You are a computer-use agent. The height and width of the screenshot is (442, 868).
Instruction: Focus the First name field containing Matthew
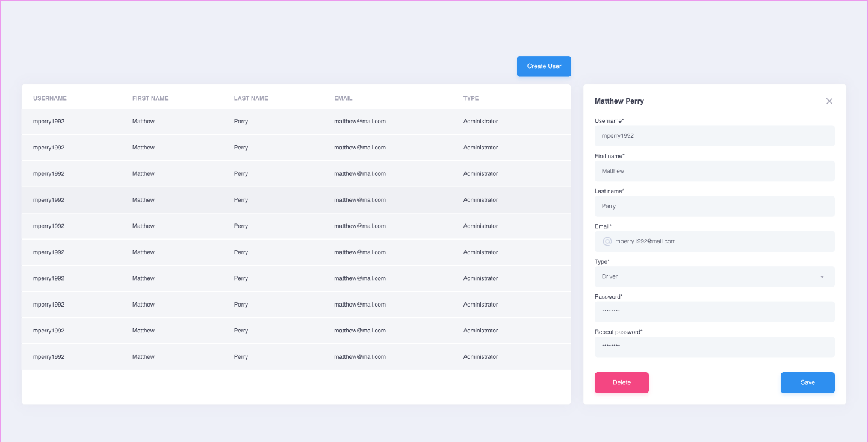point(715,171)
